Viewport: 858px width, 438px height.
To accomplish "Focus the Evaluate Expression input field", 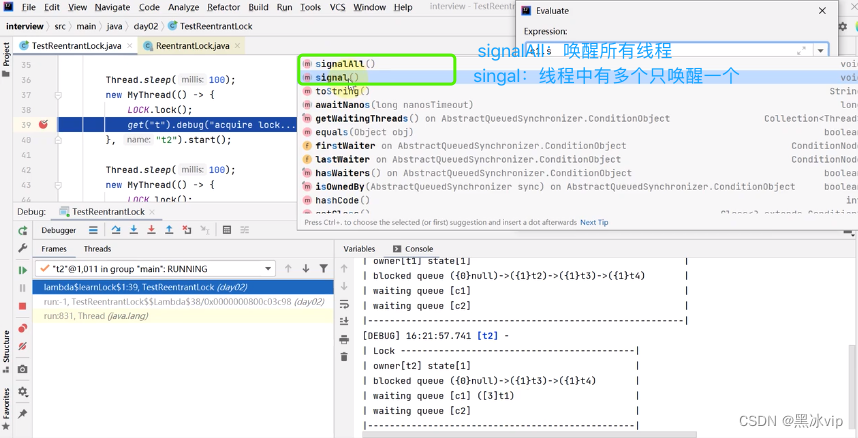I will (668, 51).
